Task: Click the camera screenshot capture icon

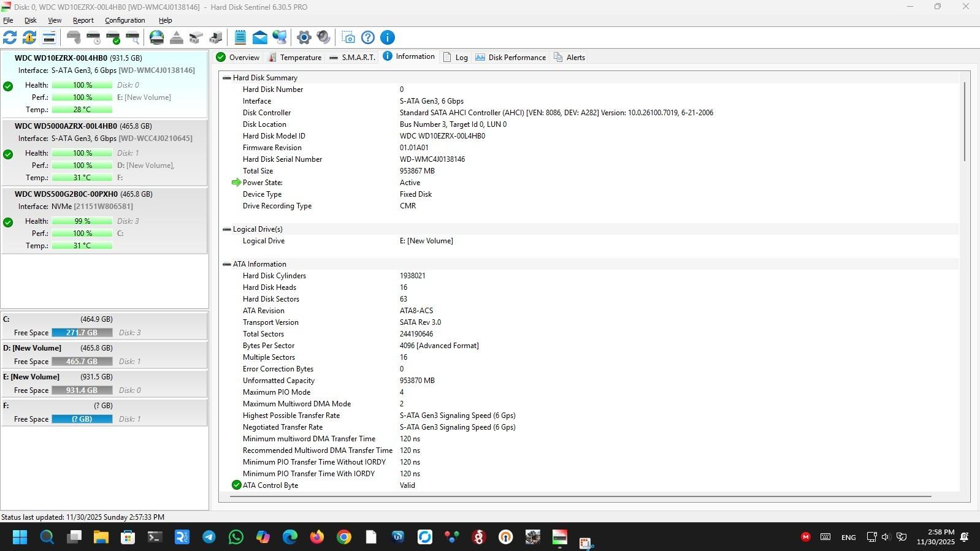Action: coord(348,37)
